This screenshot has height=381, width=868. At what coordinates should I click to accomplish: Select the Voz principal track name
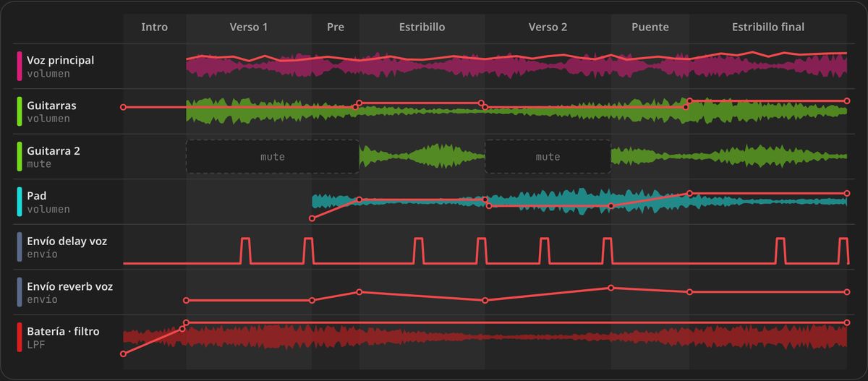(60, 60)
